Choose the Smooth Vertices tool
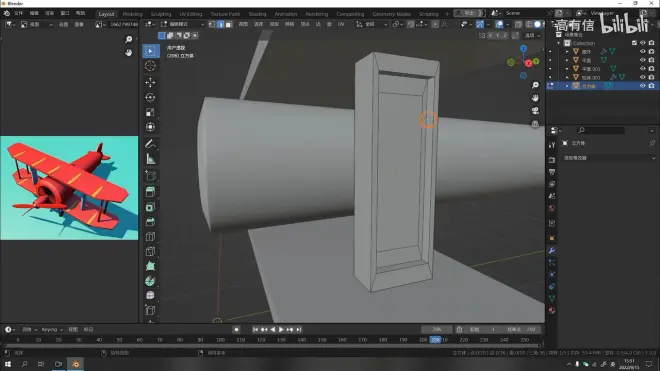The image size is (660, 371). click(150, 296)
